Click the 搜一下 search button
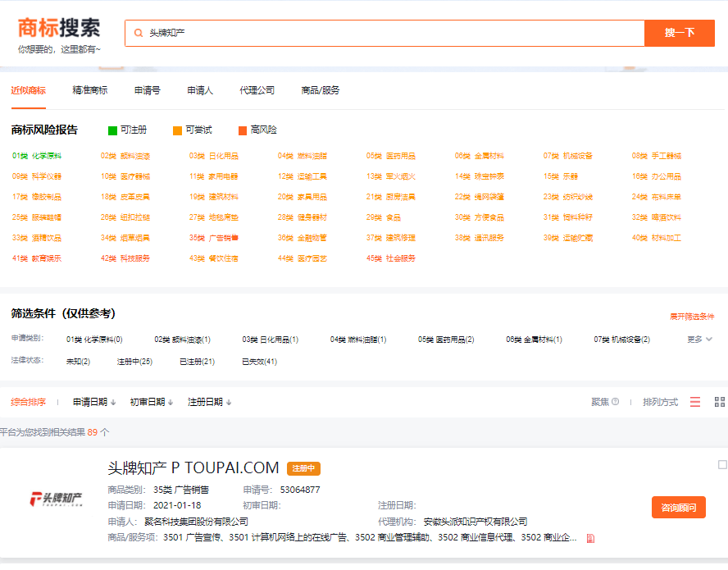Viewport: 728px width, 570px height. (x=680, y=33)
